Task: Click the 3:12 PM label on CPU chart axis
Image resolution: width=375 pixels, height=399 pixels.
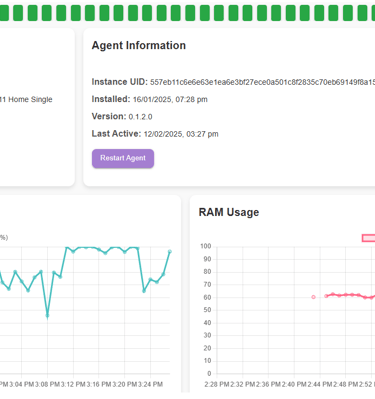Action: [x=73, y=384]
